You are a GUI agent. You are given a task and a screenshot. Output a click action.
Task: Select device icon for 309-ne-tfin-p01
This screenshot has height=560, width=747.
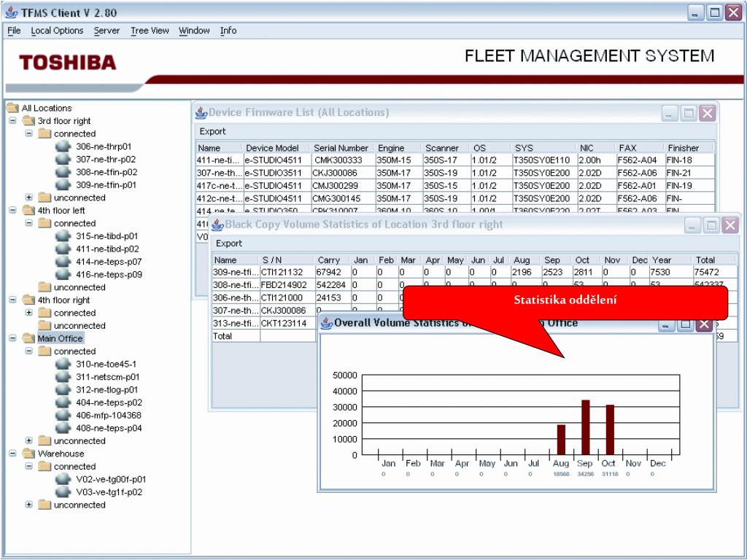click(63, 184)
